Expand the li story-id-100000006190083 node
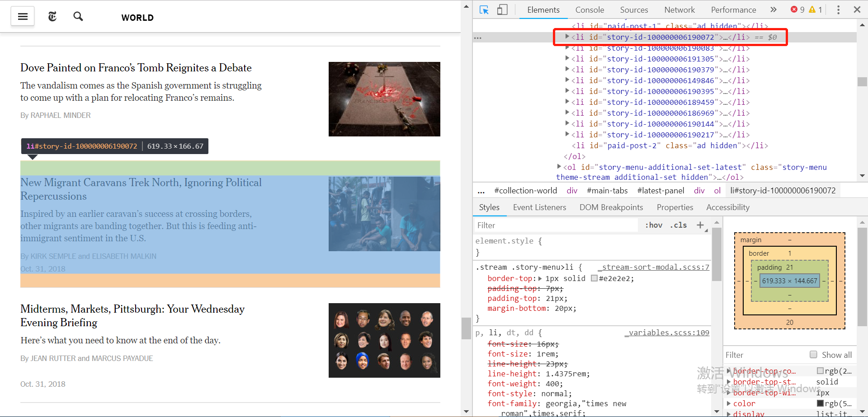 [x=568, y=47]
